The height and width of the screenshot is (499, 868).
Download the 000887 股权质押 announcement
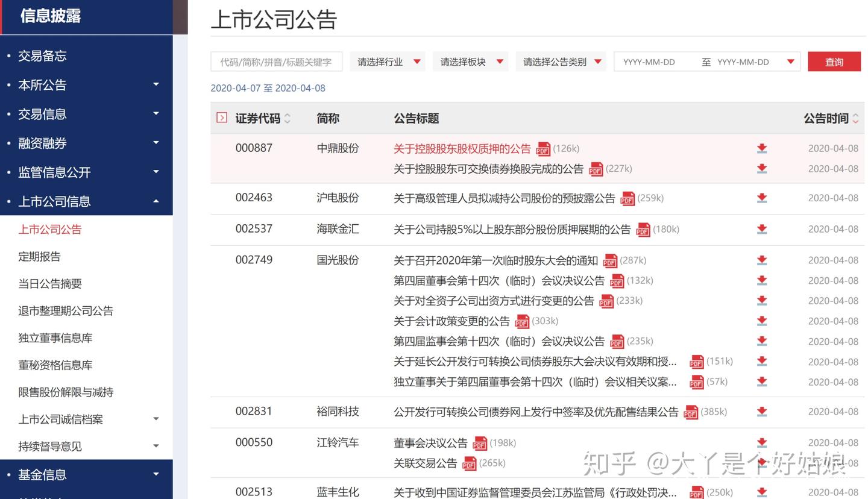[761, 148]
